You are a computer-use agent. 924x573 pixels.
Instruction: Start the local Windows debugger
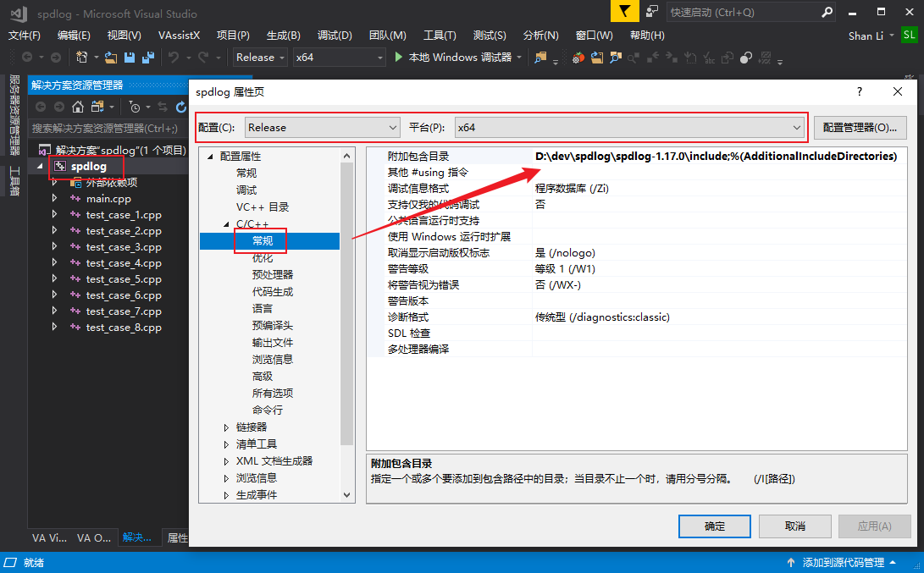click(453, 58)
